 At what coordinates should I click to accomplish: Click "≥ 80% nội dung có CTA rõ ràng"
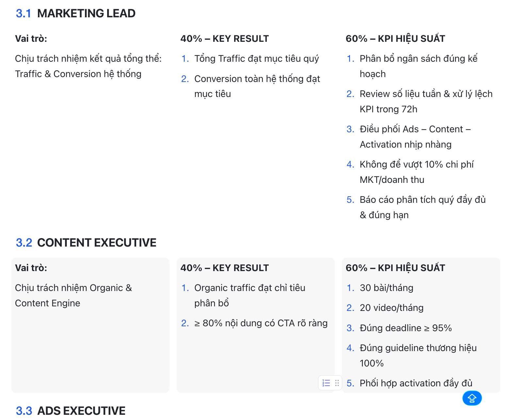(x=261, y=323)
